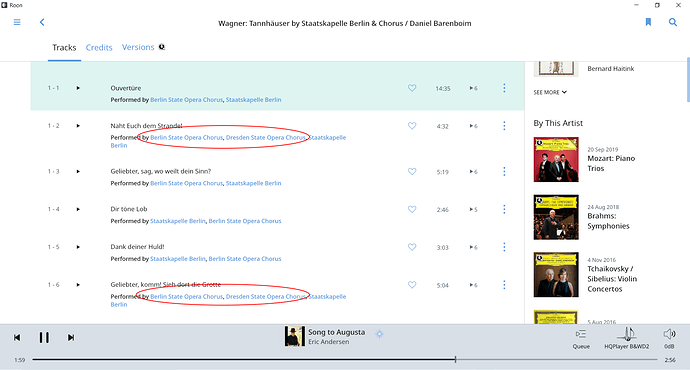Open more options for Dir töne Lob

(504, 209)
